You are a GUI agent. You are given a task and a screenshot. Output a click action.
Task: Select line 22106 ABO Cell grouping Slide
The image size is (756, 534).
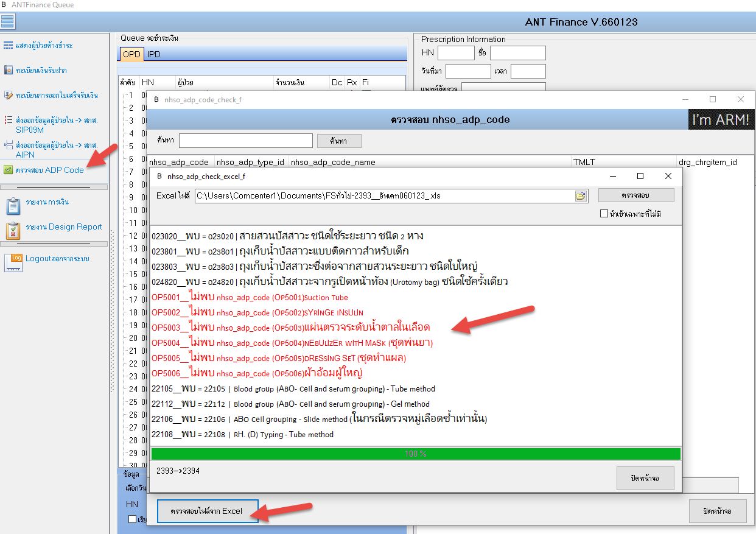coord(320,419)
